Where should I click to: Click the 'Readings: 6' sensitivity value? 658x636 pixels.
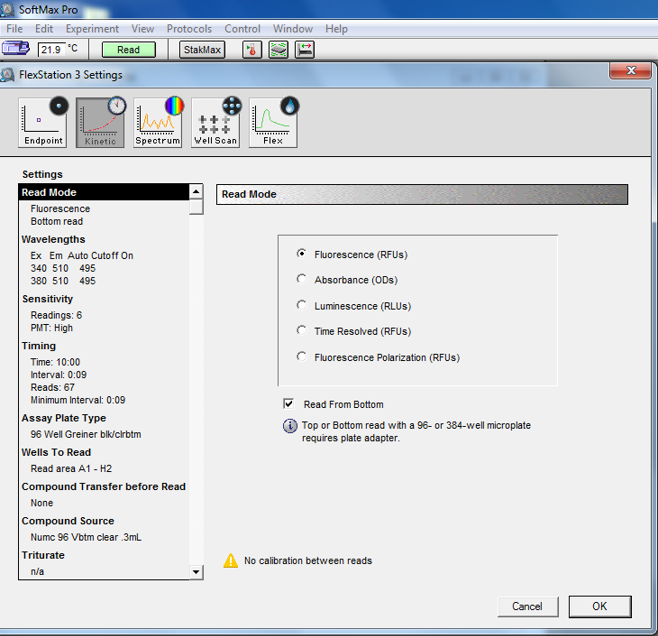pyautogui.click(x=56, y=315)
